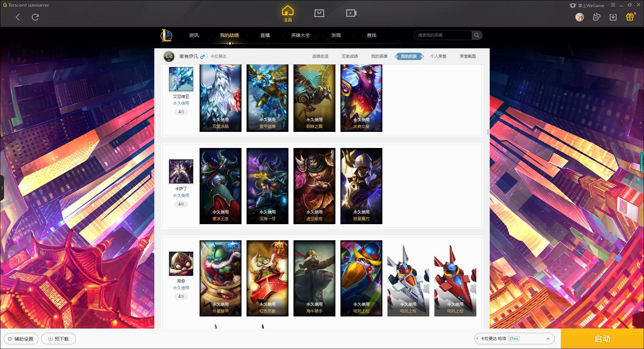Switch to 战绩总览 section
The height and width of the screenshot is (349, 644).
coord(320,56)
